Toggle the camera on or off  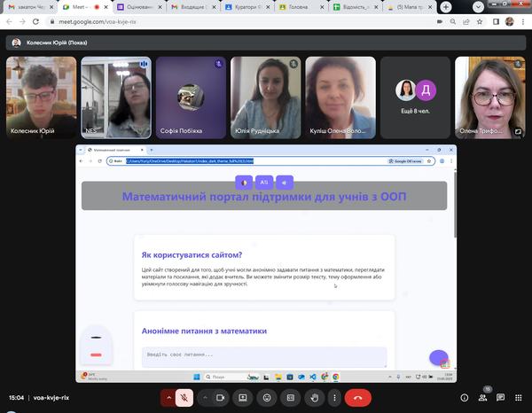[218, 398]
